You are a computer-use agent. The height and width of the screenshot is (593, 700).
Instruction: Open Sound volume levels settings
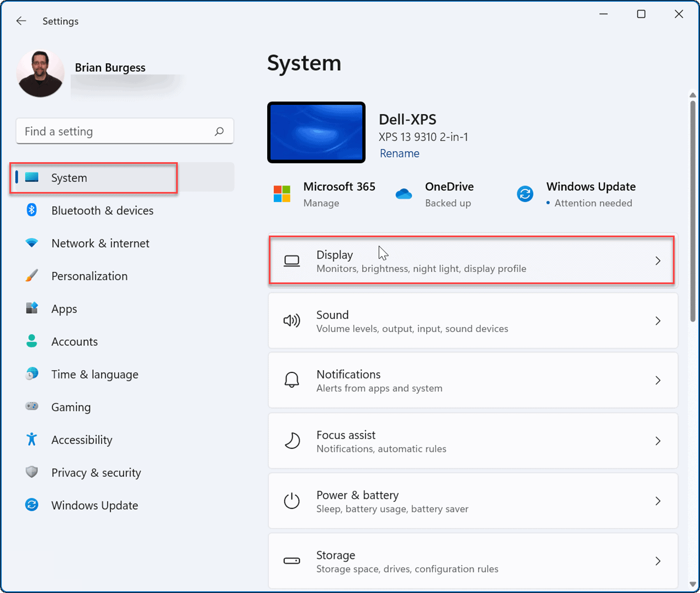(473, 320)
